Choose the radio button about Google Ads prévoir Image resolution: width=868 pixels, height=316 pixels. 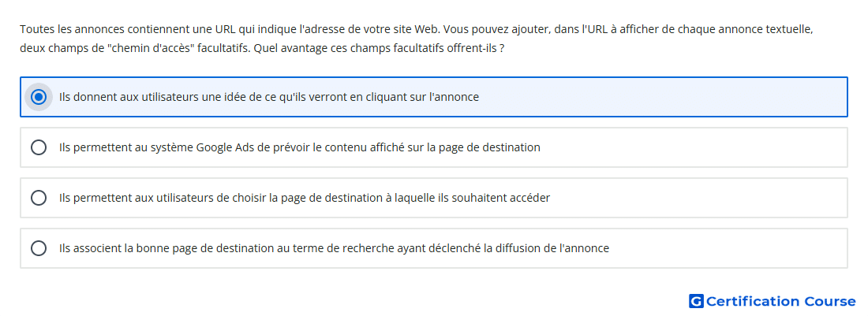point(38,147)
